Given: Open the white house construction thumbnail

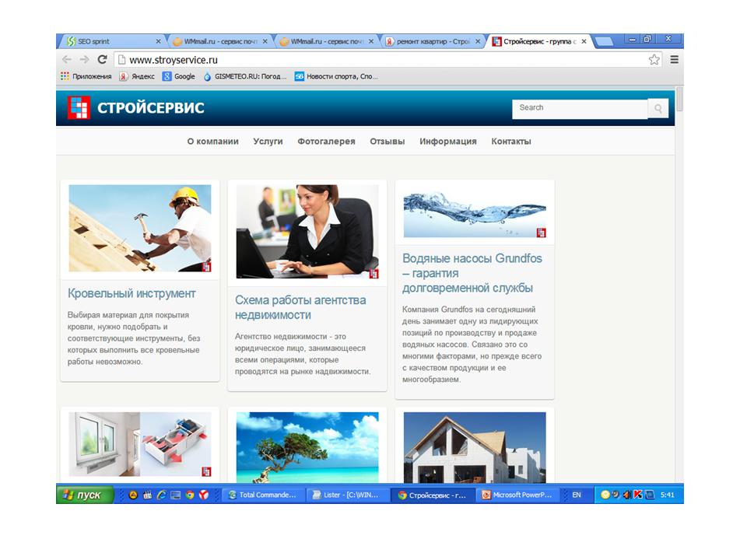Looking at the screenshot, I should tap(475, 448).
